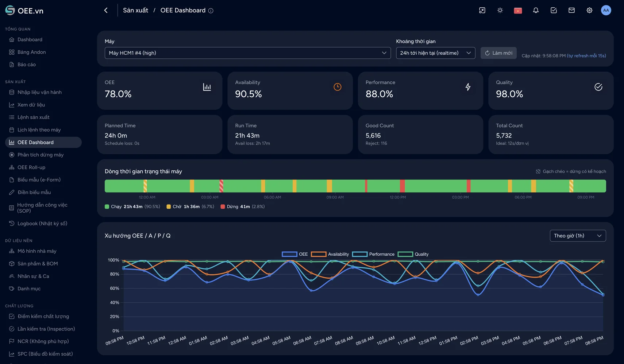Click the Availability clock icon
Screen dimensions: 624x364
coord(338,87)
